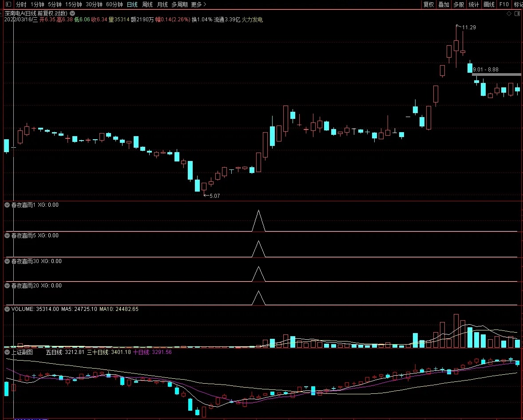Screen dimensions: 523x420
Task: Select the 60分钟 period tab
Action: coord(115,4)
